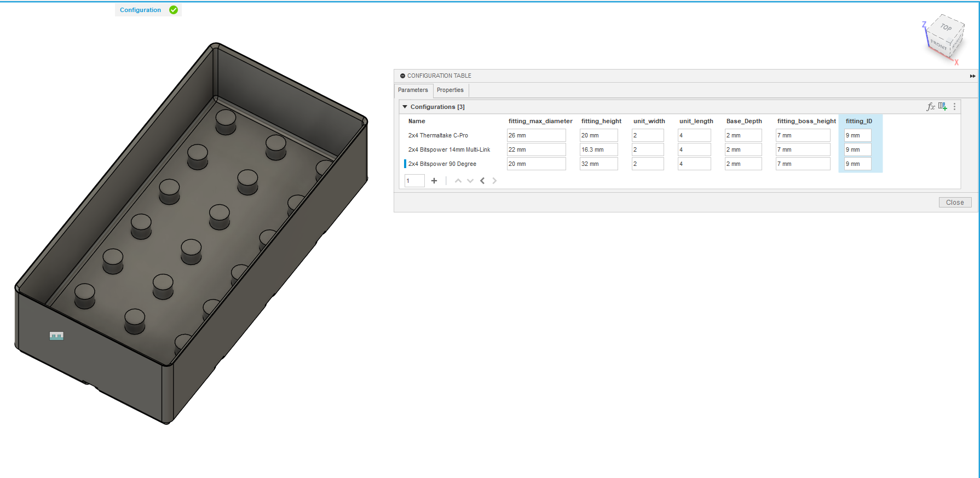Screen dimensions: 980x478
Task: Click the left chevron move-column arrow
Action: 482,181
